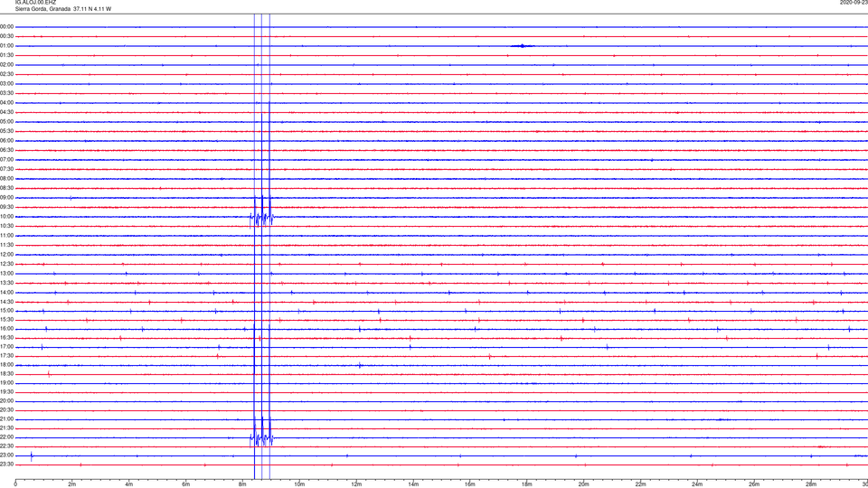The image size is (868, 488).
Task: Select the 01:00 trace time label
Action: click(x=7, y=46)
